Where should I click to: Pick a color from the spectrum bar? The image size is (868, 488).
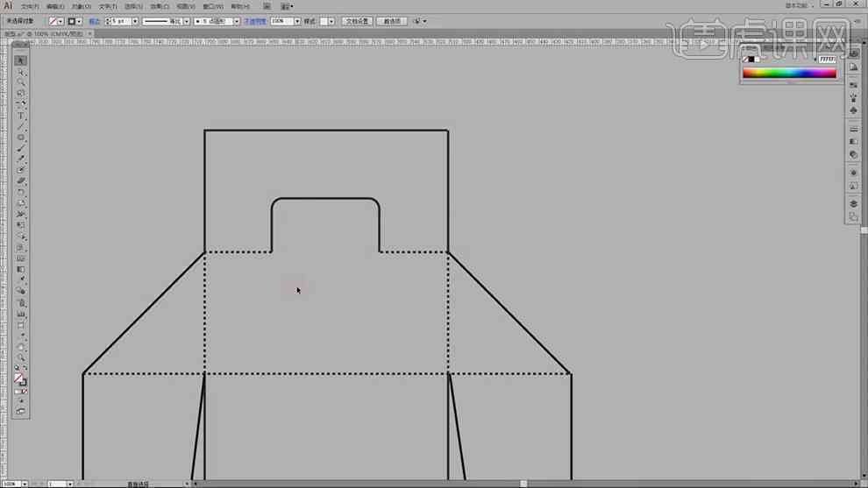coord(789,73)
